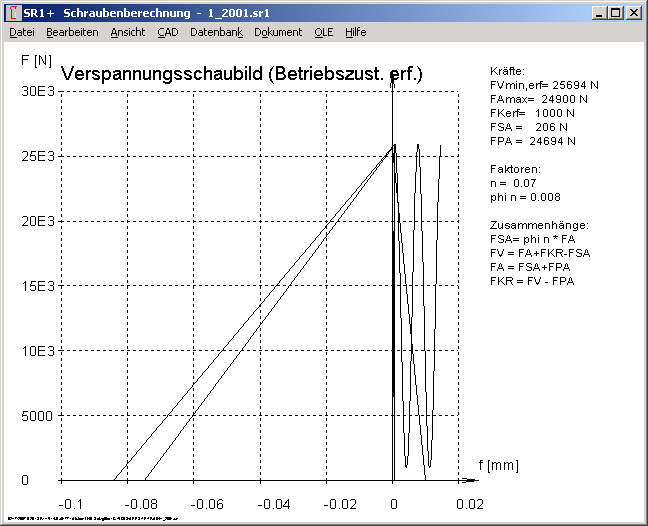Open the Hilfe menu
Viewport: 648px width, 526px height.
356,32
